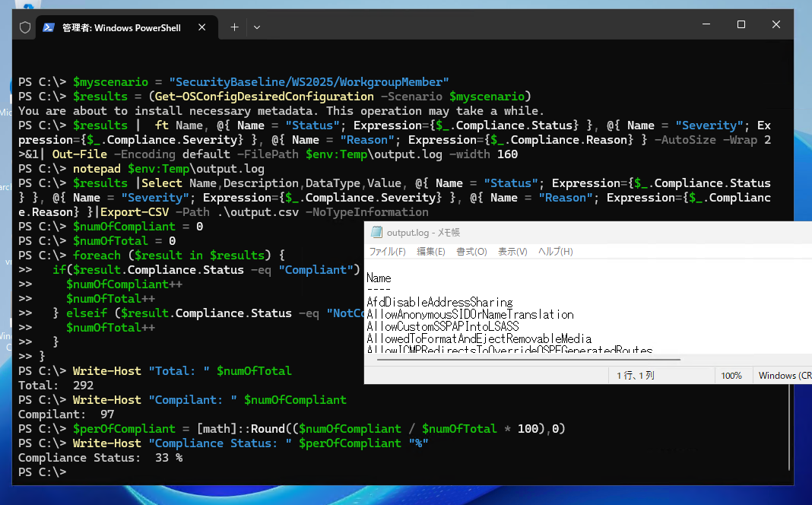Close the PowerShell tab with the X
Image resolution: width=812 pixels, height=505 pixels.
coord(201,27)
